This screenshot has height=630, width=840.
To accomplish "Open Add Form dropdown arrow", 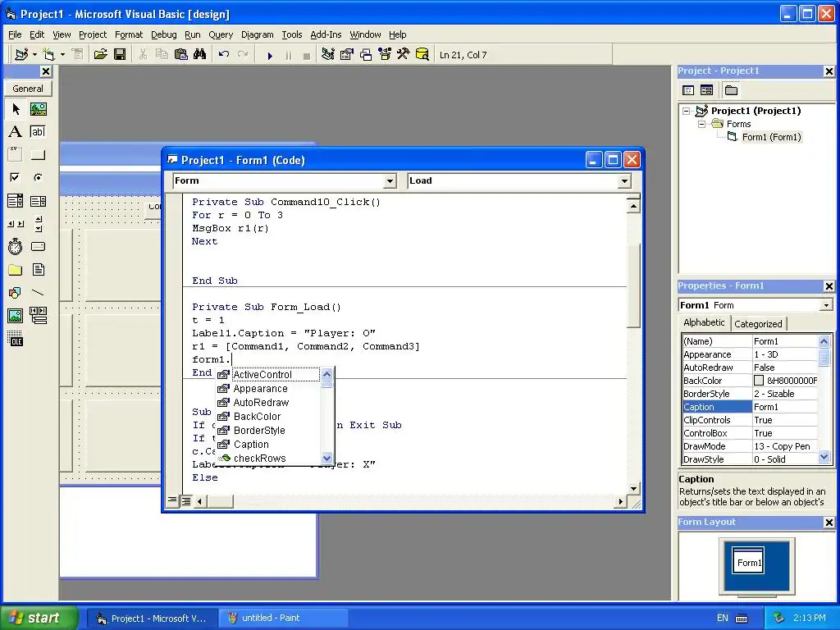I will pos(62,54).
